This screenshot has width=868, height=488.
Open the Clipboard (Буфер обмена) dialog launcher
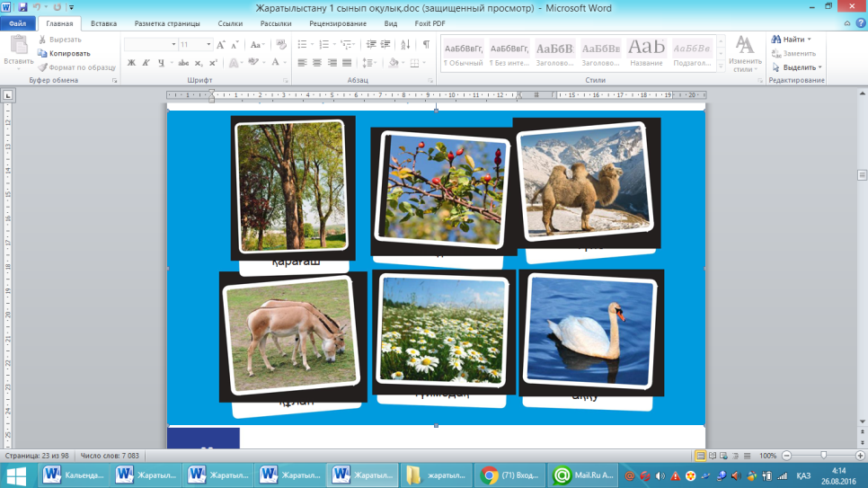click(115, 81)
